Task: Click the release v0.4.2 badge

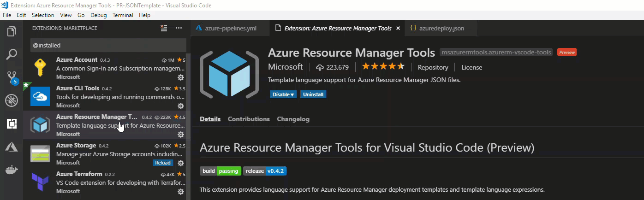Action: 265,171
